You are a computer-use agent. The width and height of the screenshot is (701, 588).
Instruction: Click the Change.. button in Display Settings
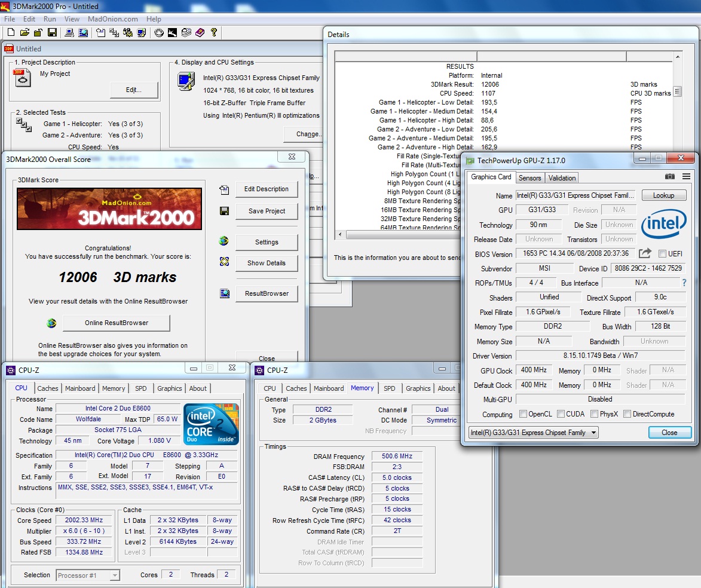303,134
